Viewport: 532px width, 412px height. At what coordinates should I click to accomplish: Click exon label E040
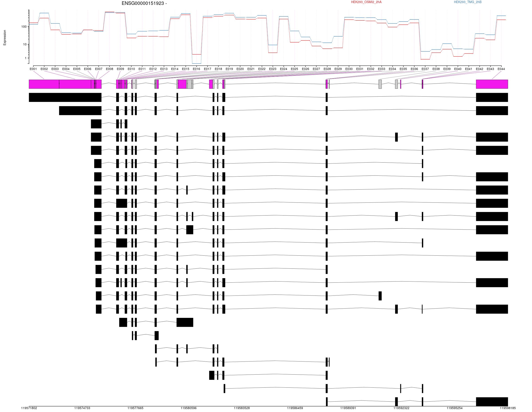click(458, 69)
